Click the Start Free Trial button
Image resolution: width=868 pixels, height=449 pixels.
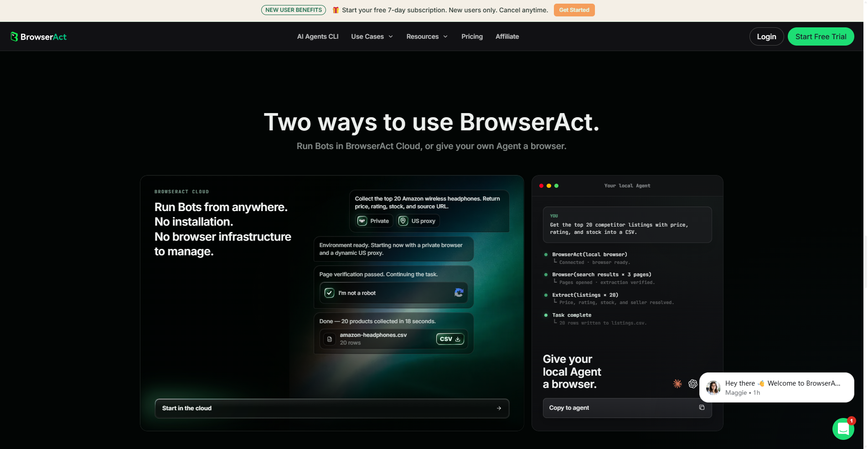click(x=821, y=36)
